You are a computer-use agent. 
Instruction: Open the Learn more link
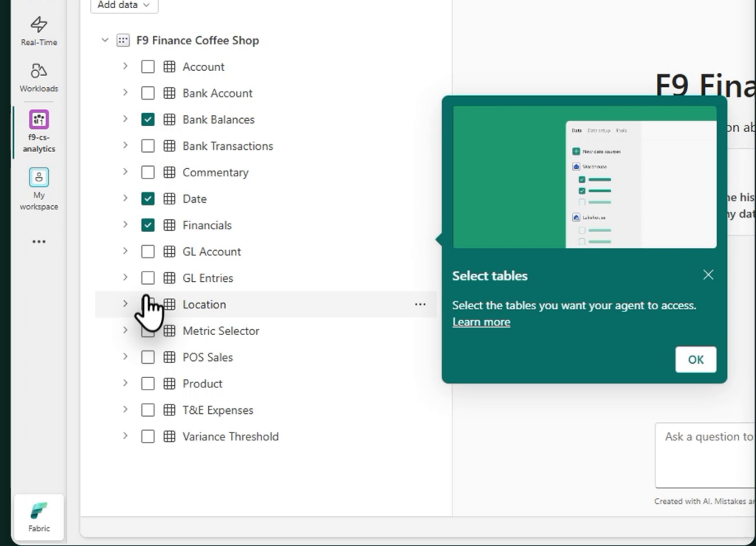[481, 322]
